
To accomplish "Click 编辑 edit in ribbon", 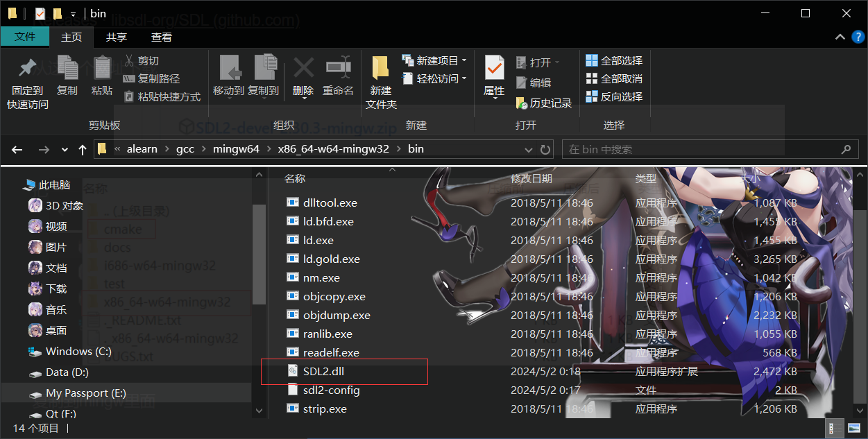I will 534,83.
